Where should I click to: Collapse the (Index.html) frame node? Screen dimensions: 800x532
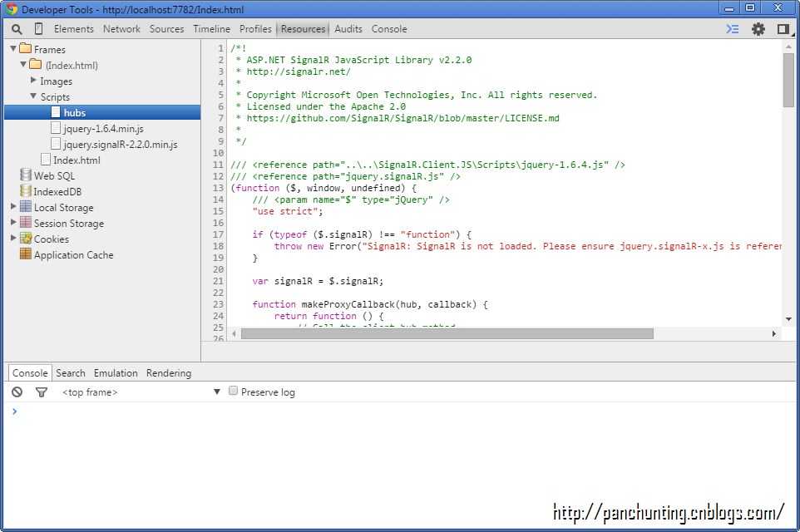click(x=23, y=64)
